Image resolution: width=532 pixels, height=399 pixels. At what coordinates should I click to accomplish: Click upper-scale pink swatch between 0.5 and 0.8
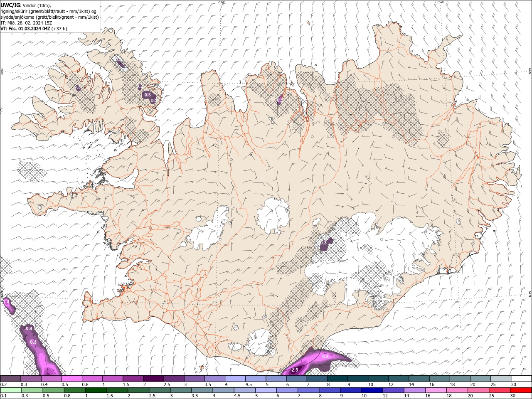click(72, 379)
